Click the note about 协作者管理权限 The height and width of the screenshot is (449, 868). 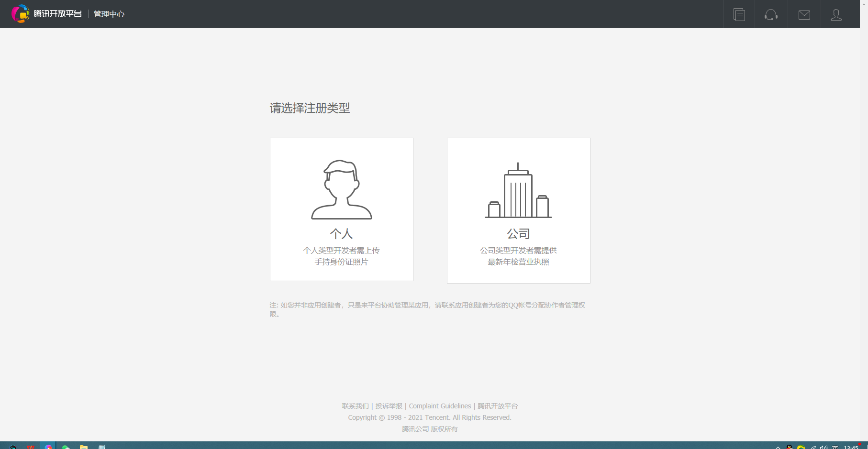tap(427, 309)
